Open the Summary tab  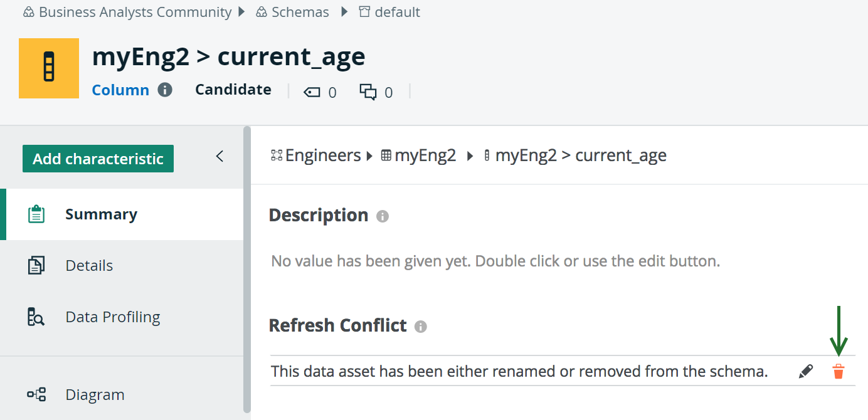point(101,214)
